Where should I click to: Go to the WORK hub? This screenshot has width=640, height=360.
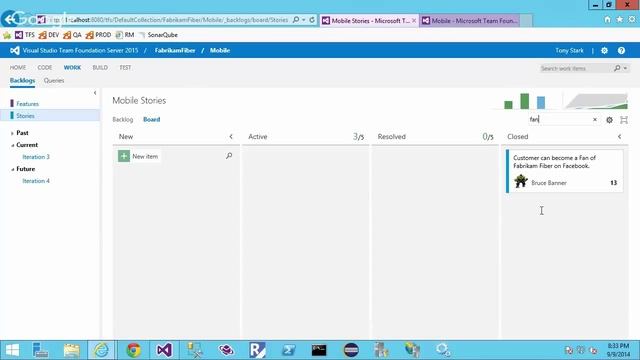pyautogui.click(x=72, y=67)
